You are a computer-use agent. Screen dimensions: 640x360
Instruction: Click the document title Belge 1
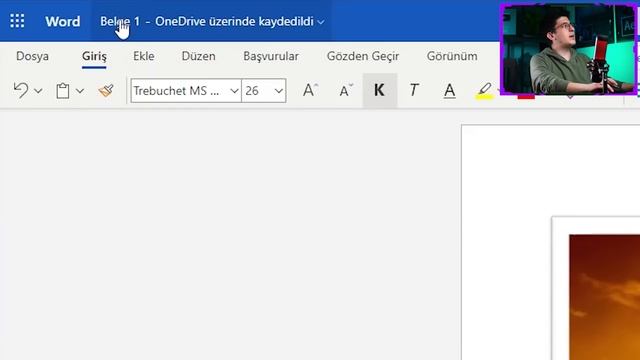point(120,21)
